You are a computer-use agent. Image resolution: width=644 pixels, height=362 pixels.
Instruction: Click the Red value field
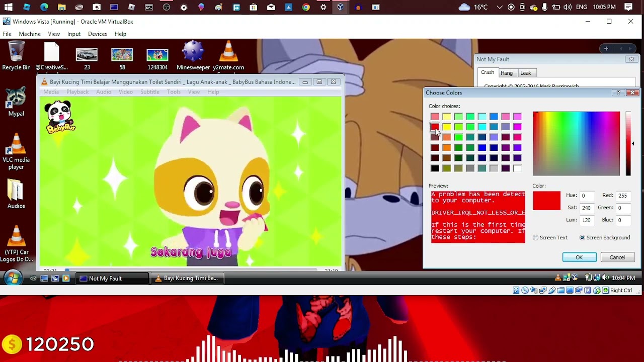[624, 196]
